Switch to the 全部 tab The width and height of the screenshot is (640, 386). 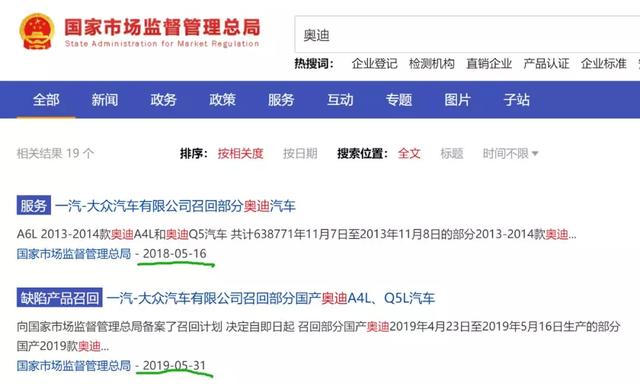tap(46, 100)
